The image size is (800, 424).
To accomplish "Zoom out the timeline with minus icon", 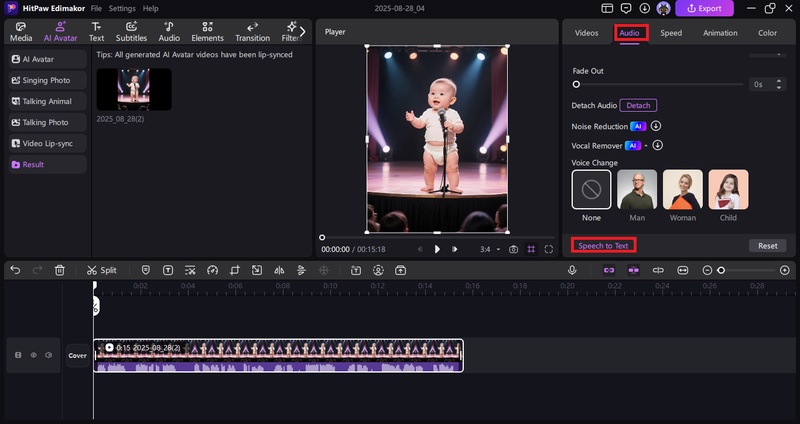I will (707, 270).
